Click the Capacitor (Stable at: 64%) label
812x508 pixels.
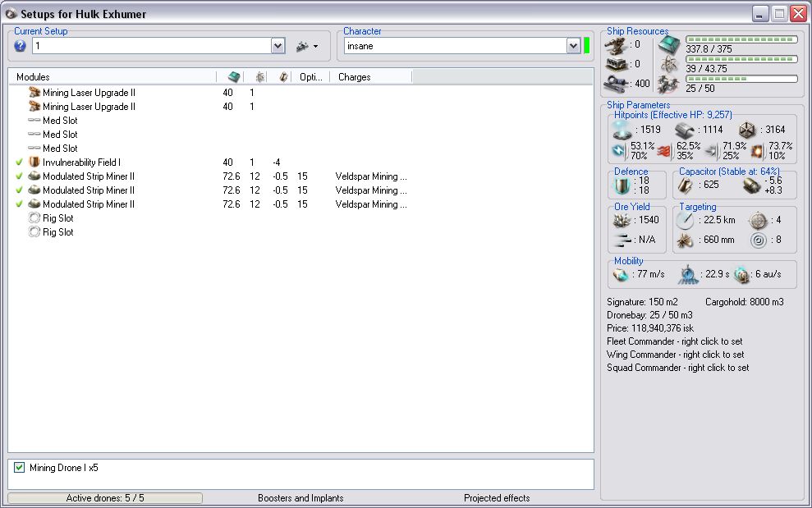coord(729,172)
